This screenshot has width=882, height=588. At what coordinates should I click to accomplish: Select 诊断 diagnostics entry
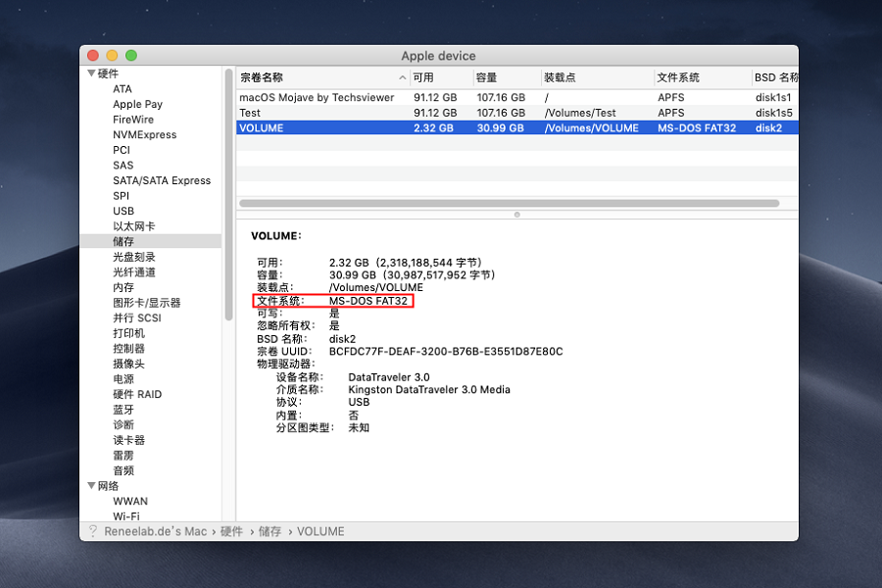tap(123, 424)
